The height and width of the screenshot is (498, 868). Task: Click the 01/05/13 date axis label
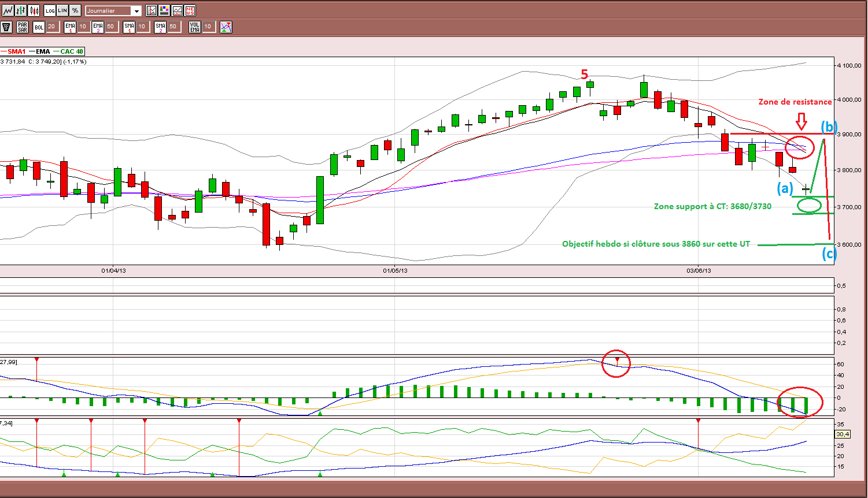395,270
